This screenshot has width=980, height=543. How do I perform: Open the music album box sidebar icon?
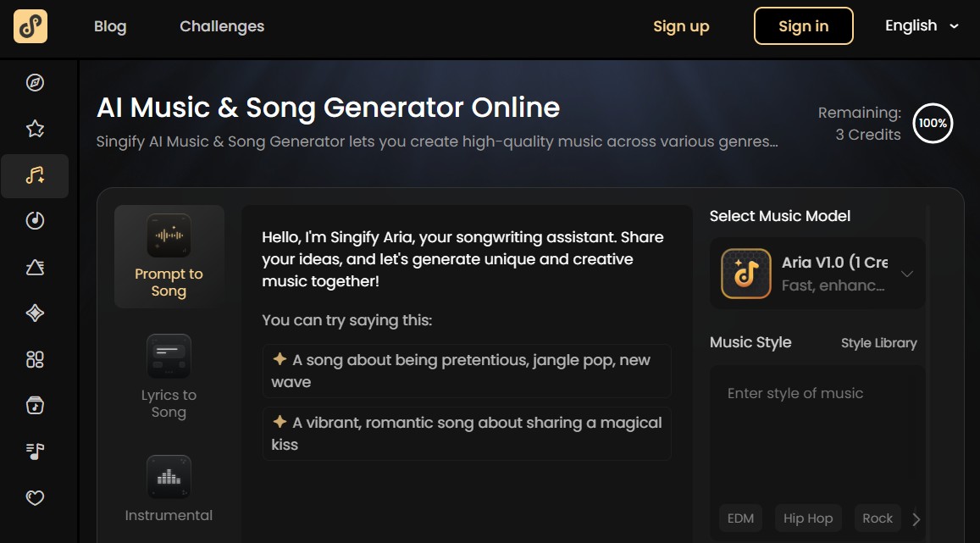(35, 406)
